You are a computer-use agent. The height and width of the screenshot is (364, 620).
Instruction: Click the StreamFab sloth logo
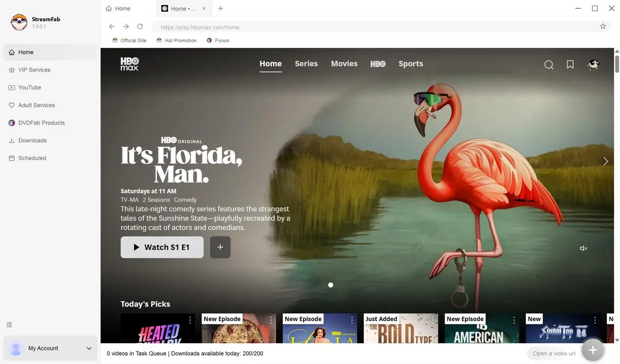[19, 23]
